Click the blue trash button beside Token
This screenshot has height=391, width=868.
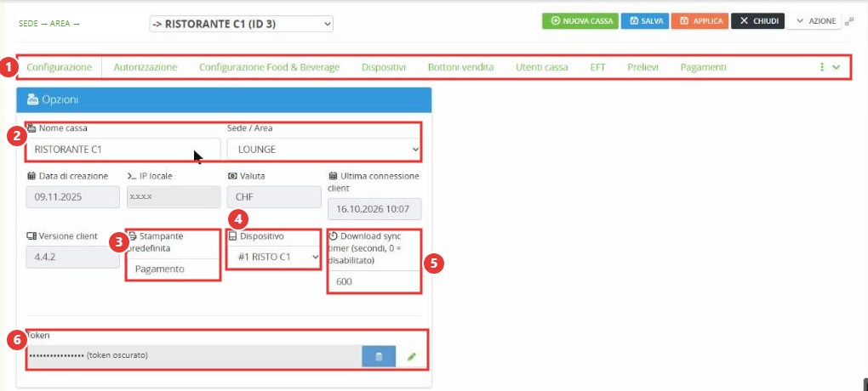click(380, 356)
